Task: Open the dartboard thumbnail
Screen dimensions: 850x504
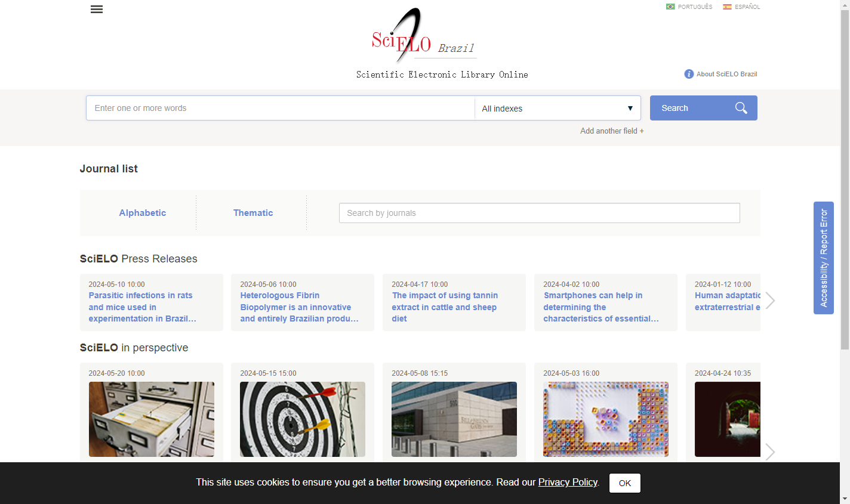Action: tap(303, 419)
